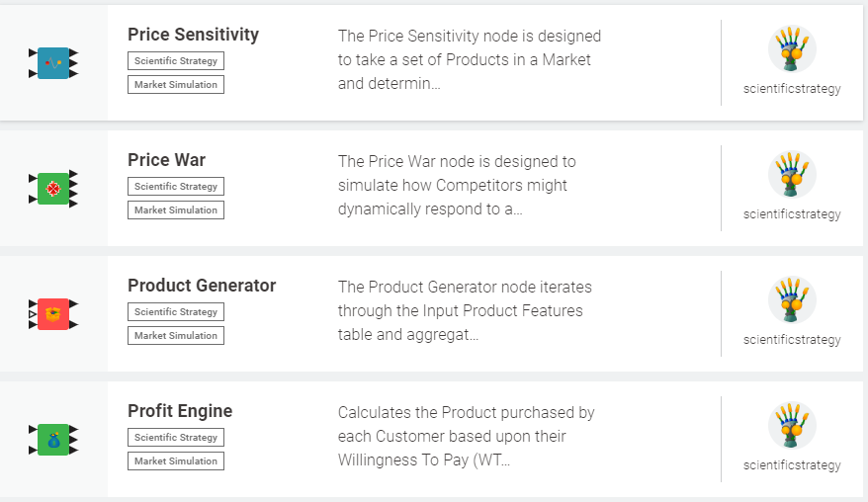The height and width of the screenshot is (502, 868).
Task: Click the blue Price Sensitivity node icon
Action: (53, 63)
